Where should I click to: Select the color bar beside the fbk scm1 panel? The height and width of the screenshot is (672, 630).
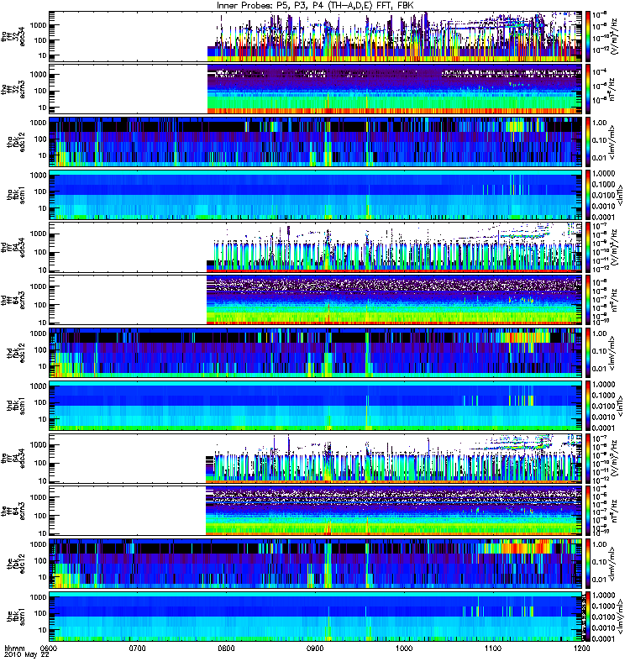pos(588,617)
